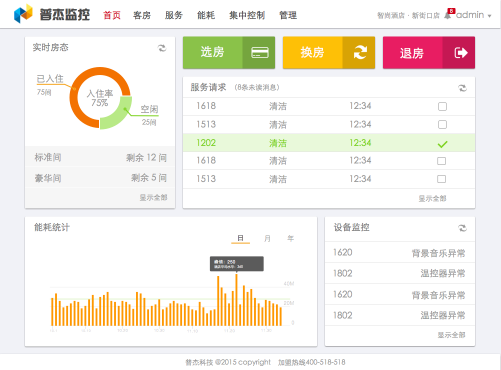Screen dimensions: 501x370
Task: Open the 集中控制 menu item
Action: point(247,15)
